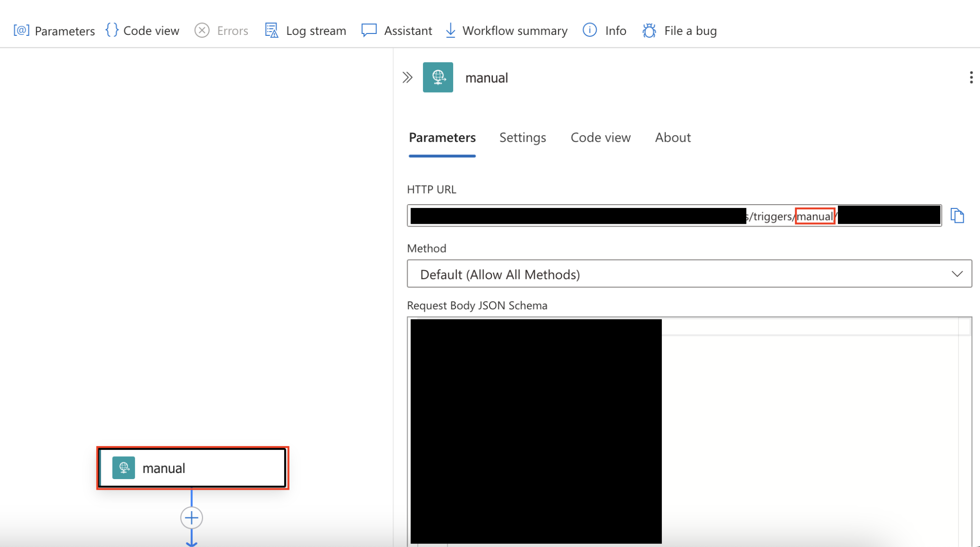The height and width of the screenshot is (547, 980).
Task: Open the Errors panel
Action: 221,30
